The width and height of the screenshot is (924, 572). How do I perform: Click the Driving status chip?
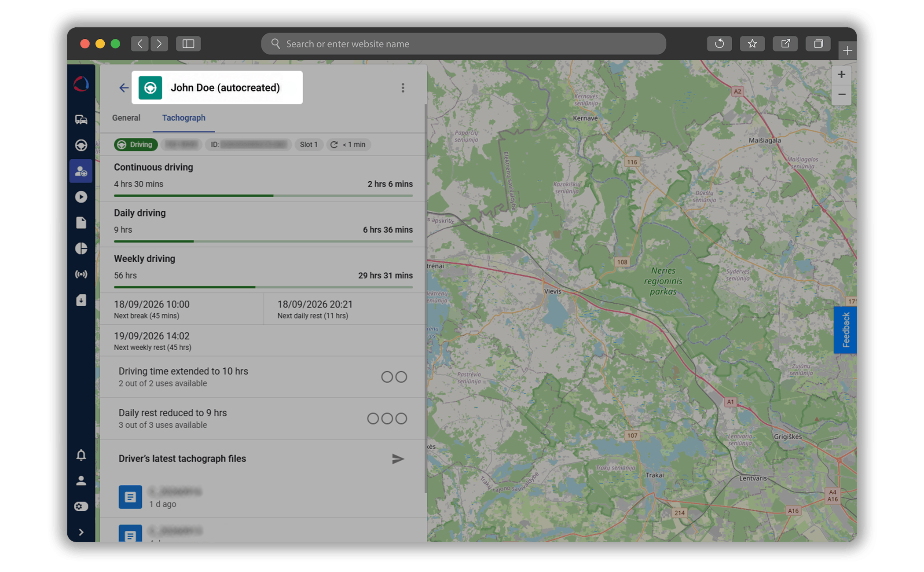point(136,144)
